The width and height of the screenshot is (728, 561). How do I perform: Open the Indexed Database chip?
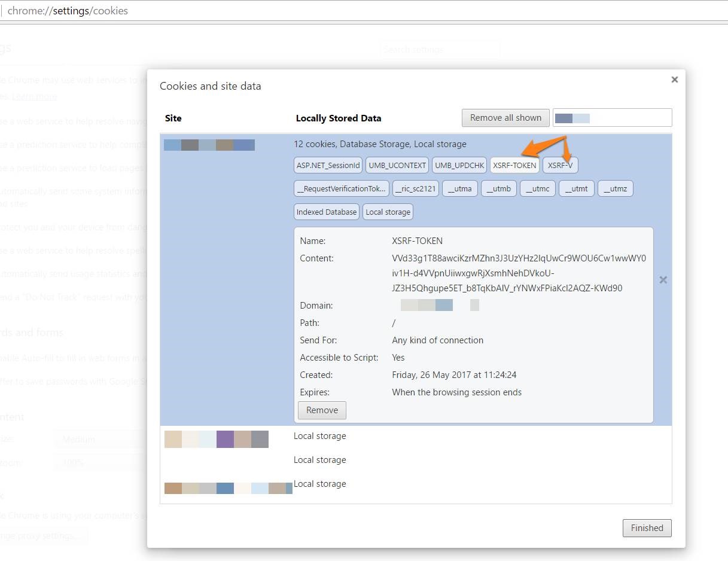[327, 212]
